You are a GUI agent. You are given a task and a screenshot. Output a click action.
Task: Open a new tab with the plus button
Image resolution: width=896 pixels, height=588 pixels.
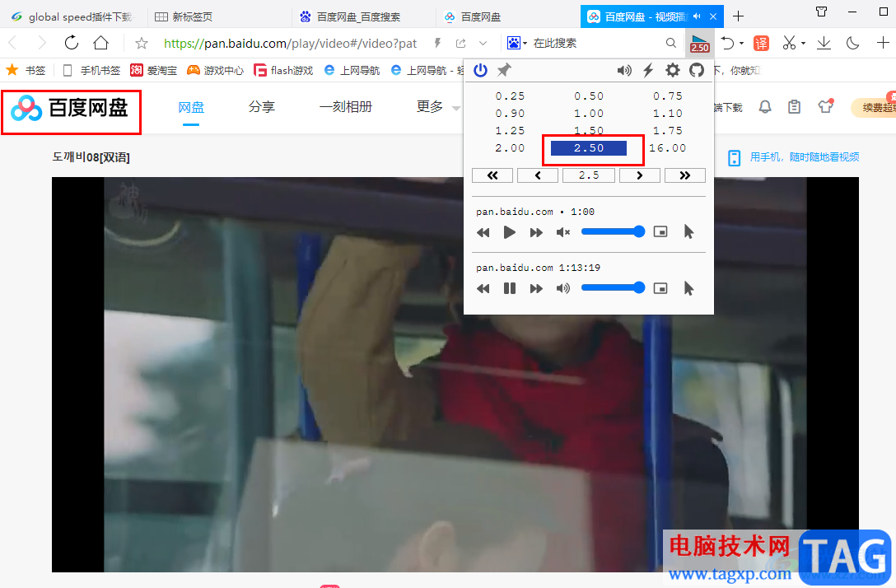(738, 16)
